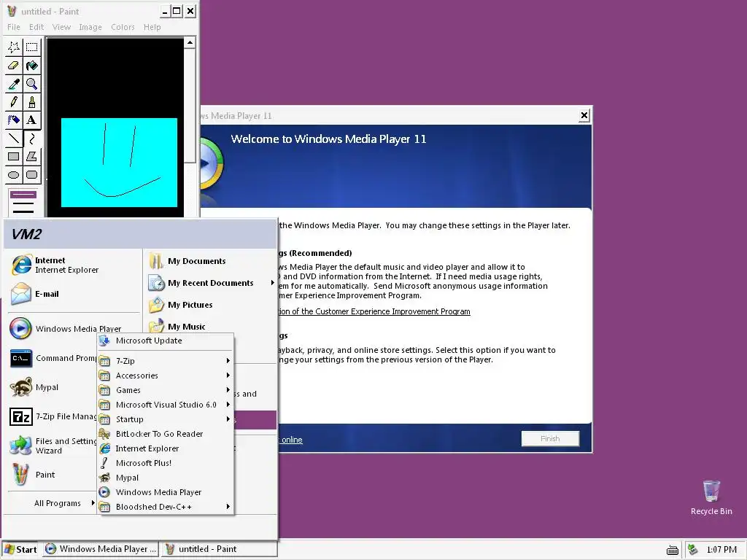Expand the 7-Zip programs submenu

(166, 361)
